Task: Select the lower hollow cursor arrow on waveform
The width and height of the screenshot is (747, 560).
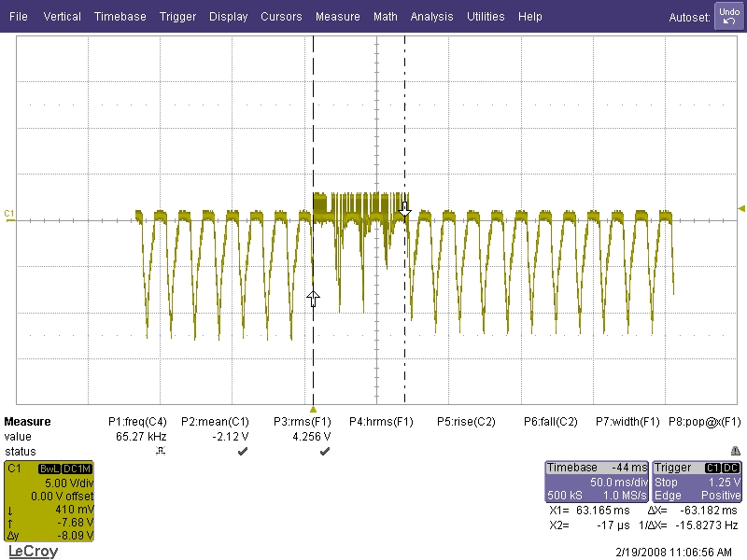Action: [x=313, y=298]
